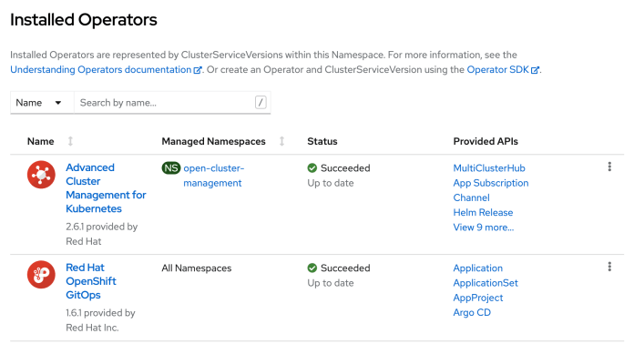Open the MultiClusterHub provided API
This screenshot has height=364, width=634.
click(489, 167)
